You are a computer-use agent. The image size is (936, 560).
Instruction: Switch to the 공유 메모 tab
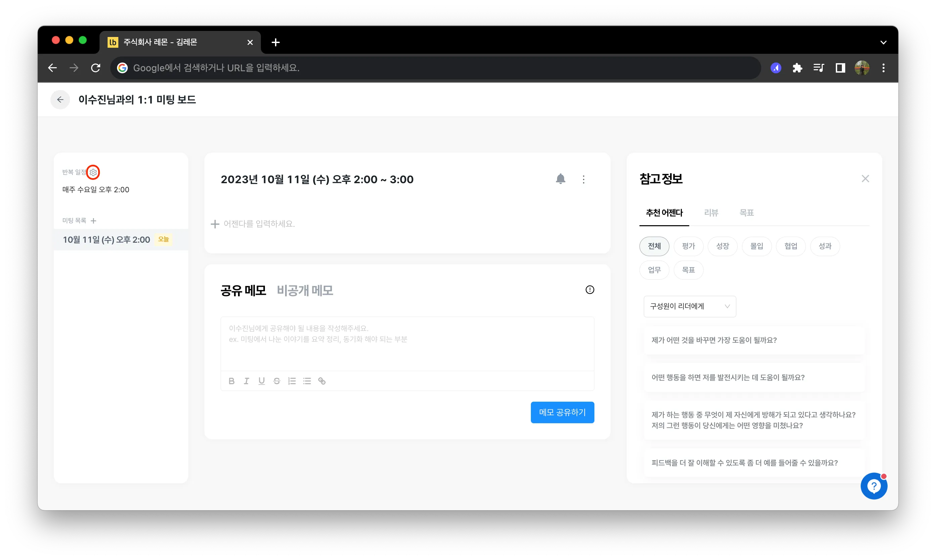click(x=243, y=290)
